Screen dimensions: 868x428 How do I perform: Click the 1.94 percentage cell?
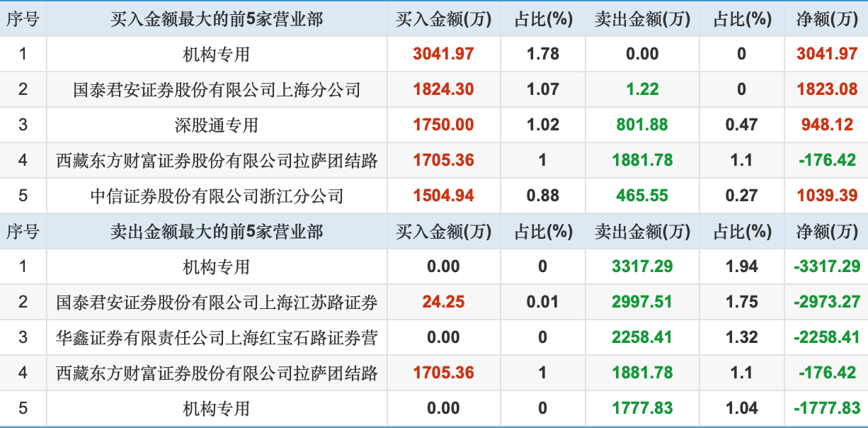point(741,266)
